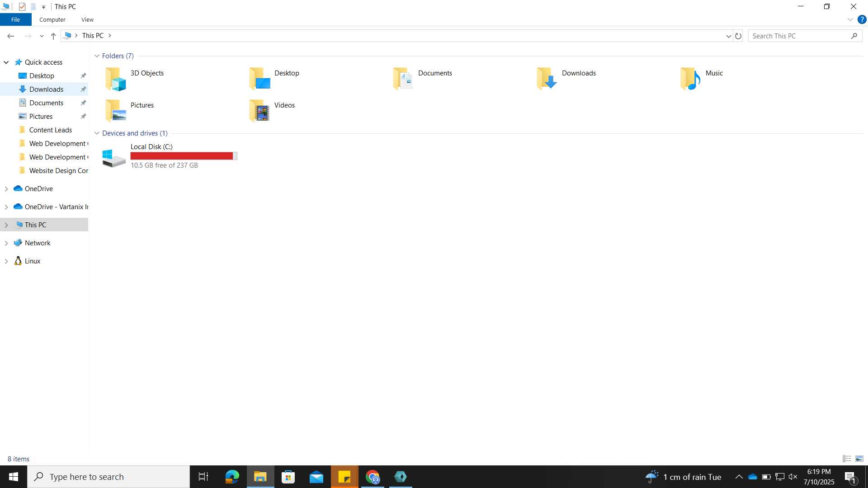Click the muted volume tray icon
Image resolution: width=868 pixels, height=488 pixels.
[x=793, y=477]
